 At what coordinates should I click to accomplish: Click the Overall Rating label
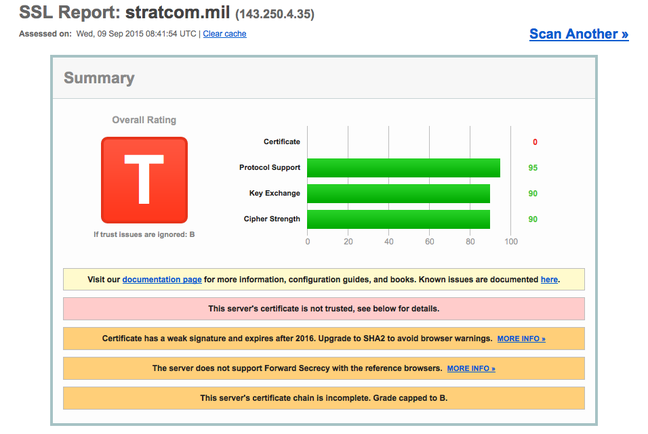tap(144, 120)
